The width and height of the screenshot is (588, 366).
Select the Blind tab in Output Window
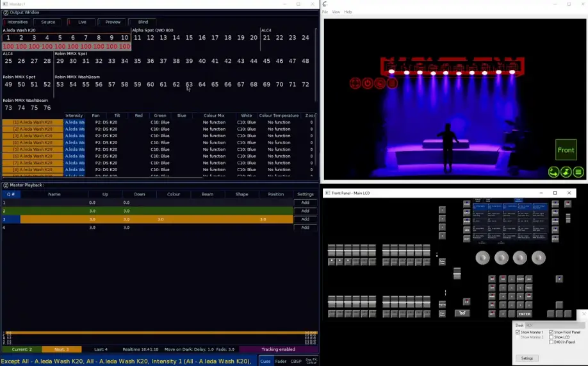pos(143,22)
